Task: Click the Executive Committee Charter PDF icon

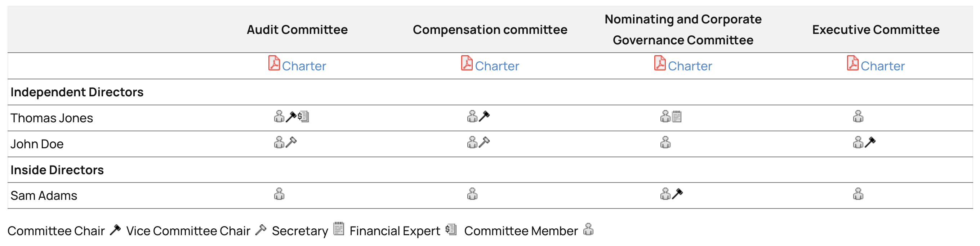Action: pos(852,63)
